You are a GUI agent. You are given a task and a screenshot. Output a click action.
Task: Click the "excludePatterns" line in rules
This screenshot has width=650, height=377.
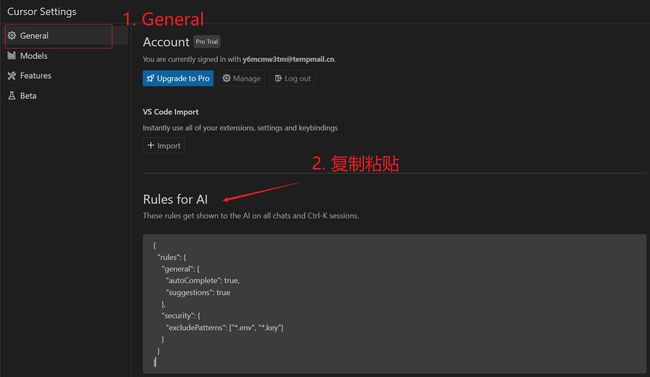[x=225, y=328]
